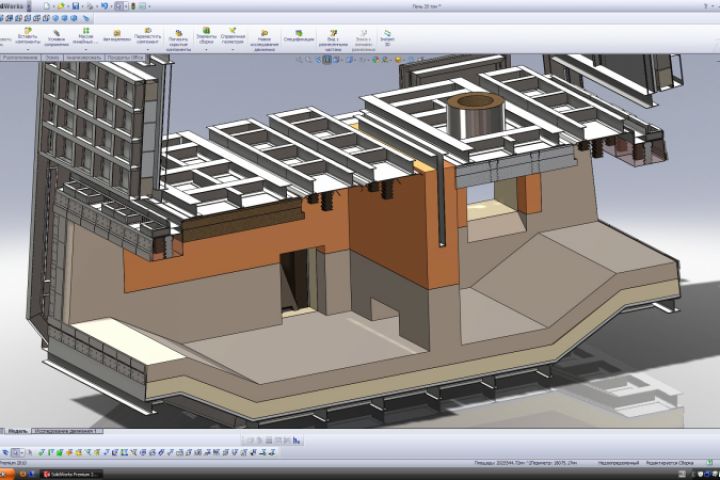This screenshot has height=480, width=720.
Task: Open a file with the folder icon
Action: (x=61, y=6)
